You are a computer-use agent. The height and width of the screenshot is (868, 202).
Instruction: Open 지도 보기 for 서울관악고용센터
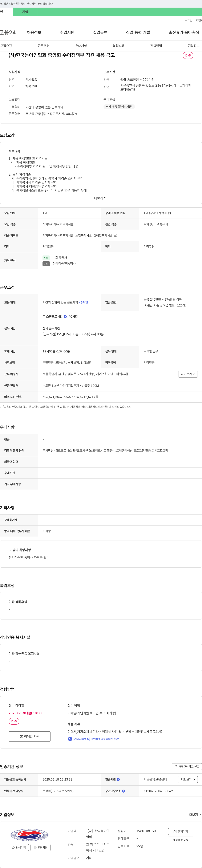(x=188, y=779)
